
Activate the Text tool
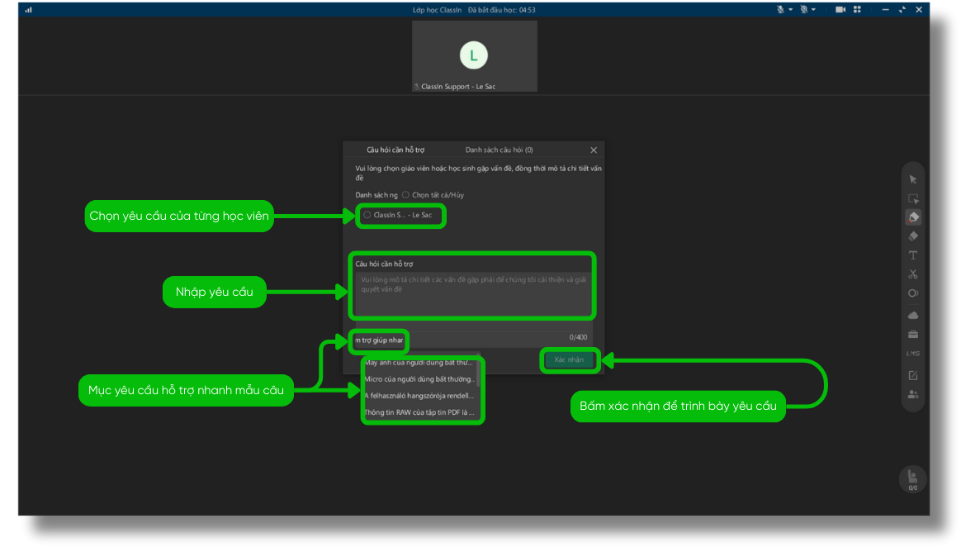pyautogui.click(x=912, y=255)
